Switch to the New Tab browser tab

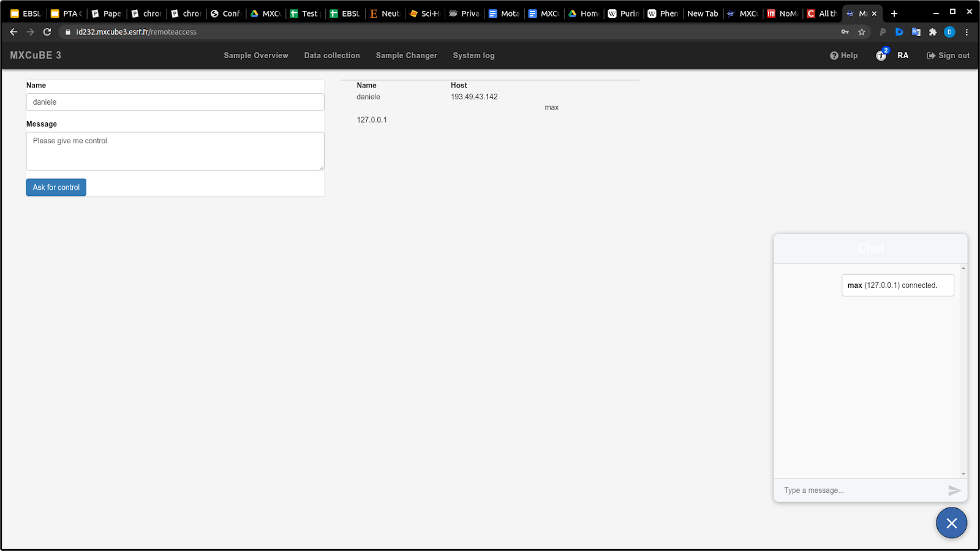pos(703,13)
